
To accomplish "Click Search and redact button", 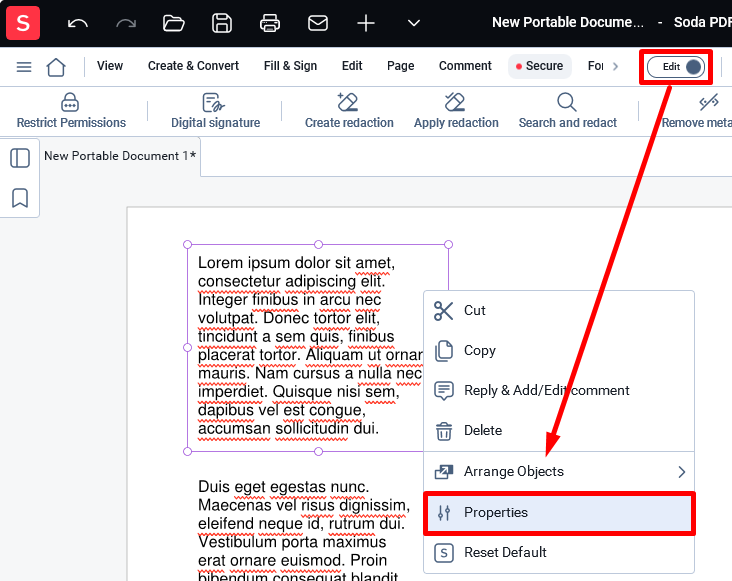I will pos(567,111).
